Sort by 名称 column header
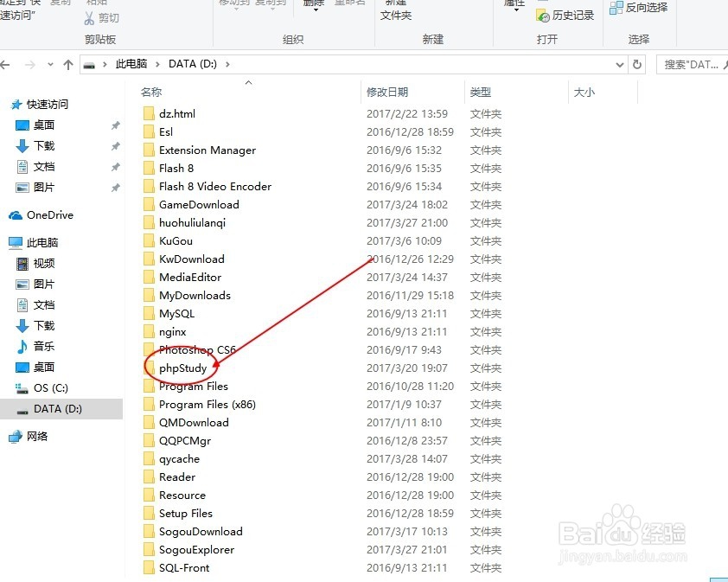 point(151,92)
